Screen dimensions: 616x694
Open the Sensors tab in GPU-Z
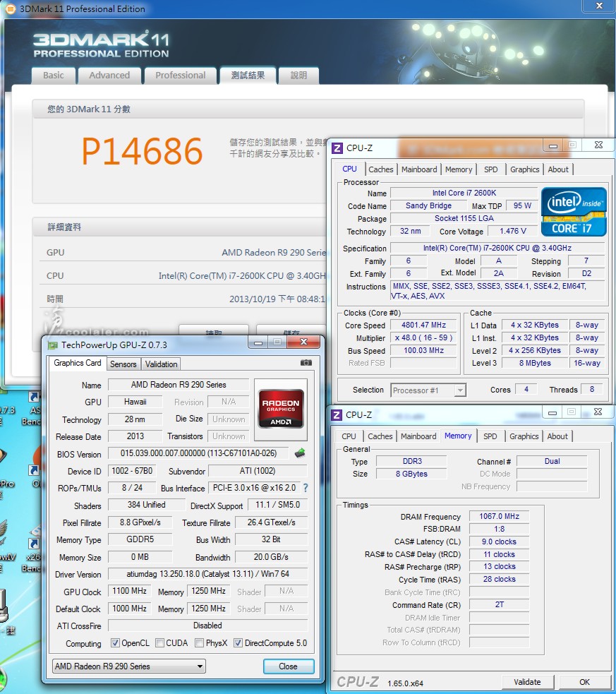coord(123,364)
